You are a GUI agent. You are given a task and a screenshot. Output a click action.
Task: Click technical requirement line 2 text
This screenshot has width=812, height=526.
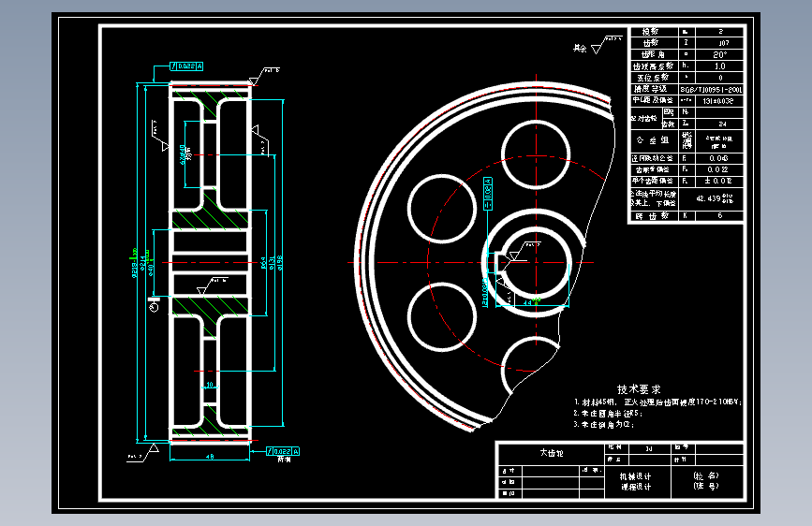coord(608,413)
